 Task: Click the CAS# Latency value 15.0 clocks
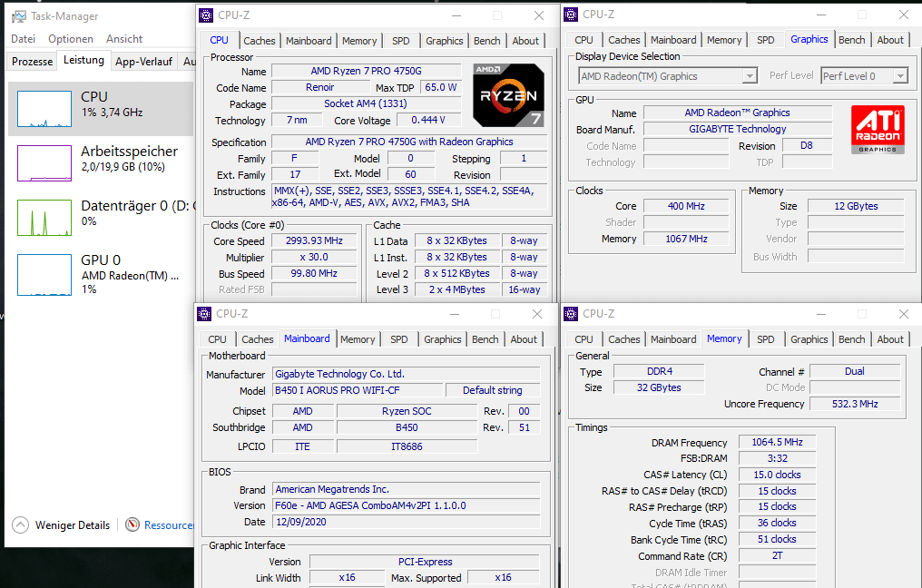(777, 475)
